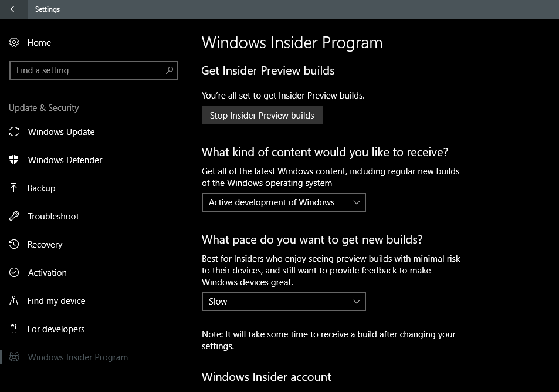Viewport: 559px width, 392px height.
Task: Click the Update & Security category label
Action: [x=44, y=108]
